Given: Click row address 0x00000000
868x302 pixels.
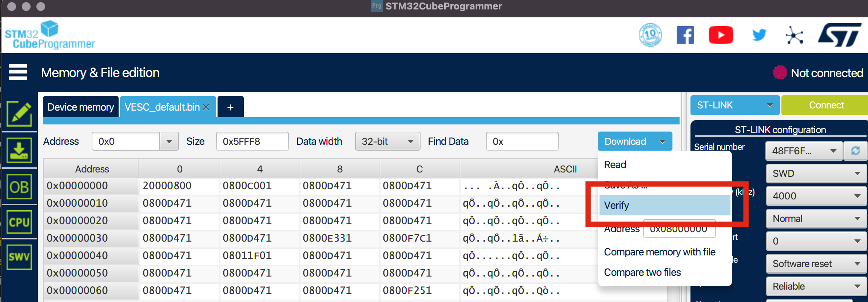Looking at the screenshot, I should (92, 186).
